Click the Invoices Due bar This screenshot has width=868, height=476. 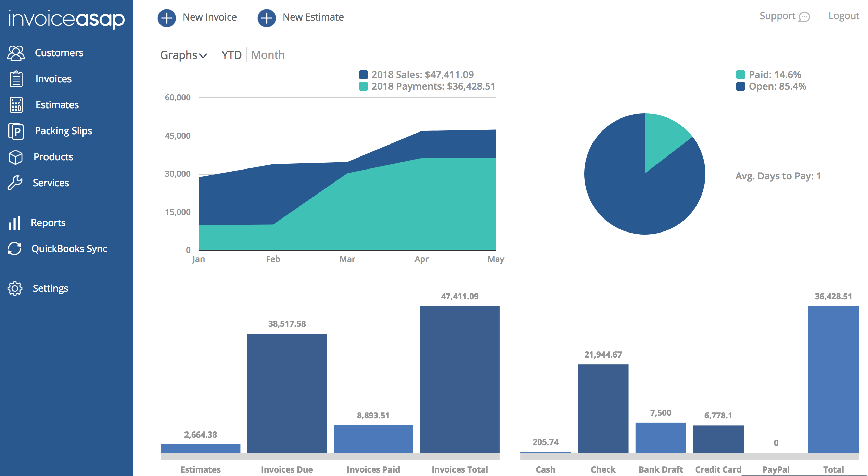pos(287,393)
